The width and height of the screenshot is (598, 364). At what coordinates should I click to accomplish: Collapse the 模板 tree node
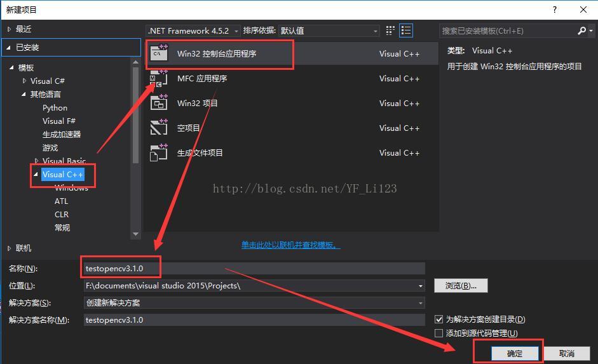pos(11,67)
